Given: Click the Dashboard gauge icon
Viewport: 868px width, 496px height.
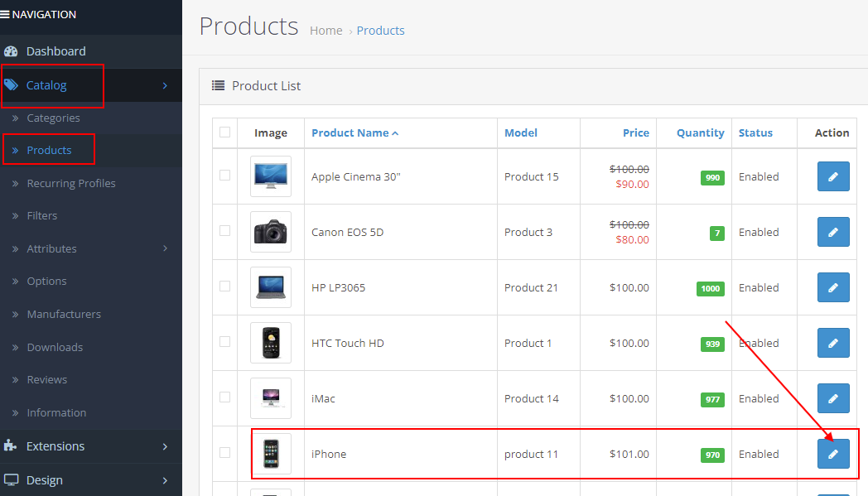Looking at the screenshot, I should 11,51.
